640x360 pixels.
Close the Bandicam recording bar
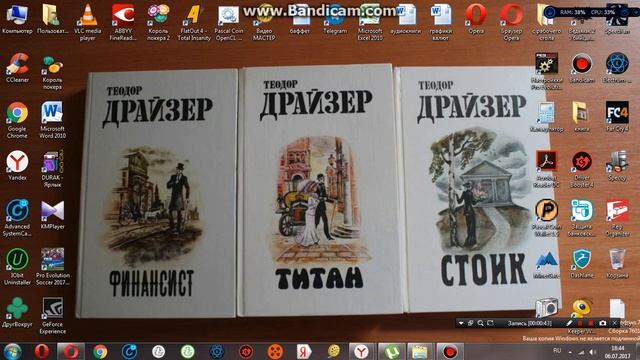614,323
